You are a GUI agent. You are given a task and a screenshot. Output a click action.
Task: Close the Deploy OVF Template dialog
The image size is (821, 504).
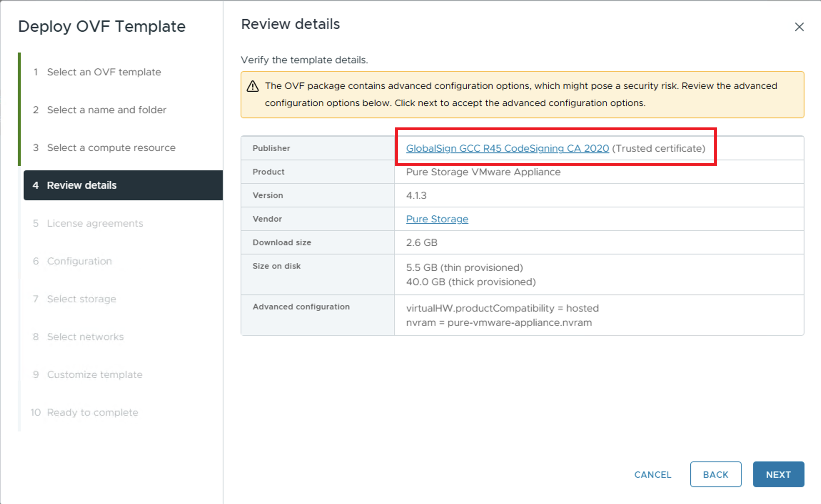799,27
